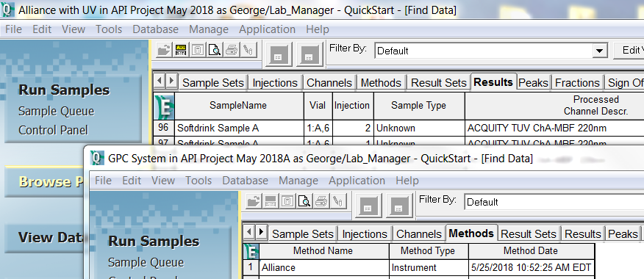The image size is (644, 279).
Task: Click first large gray table button, GPC window
Action: [x=368, y=205]
